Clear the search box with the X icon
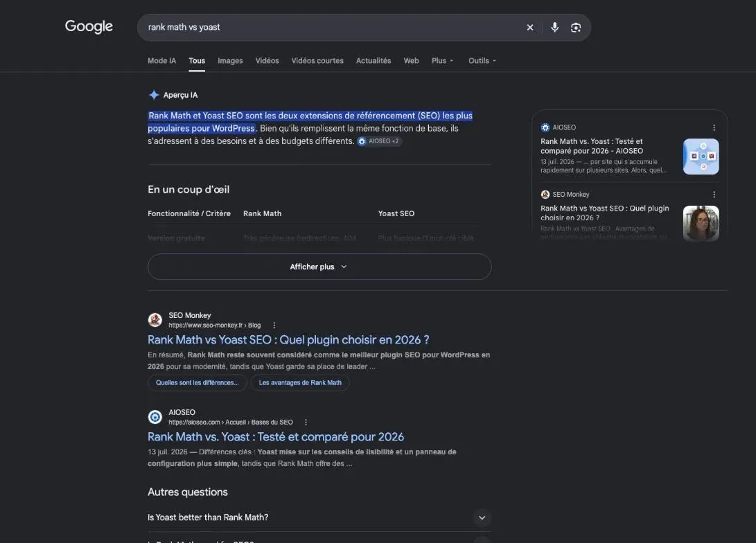 pos(530,28)
